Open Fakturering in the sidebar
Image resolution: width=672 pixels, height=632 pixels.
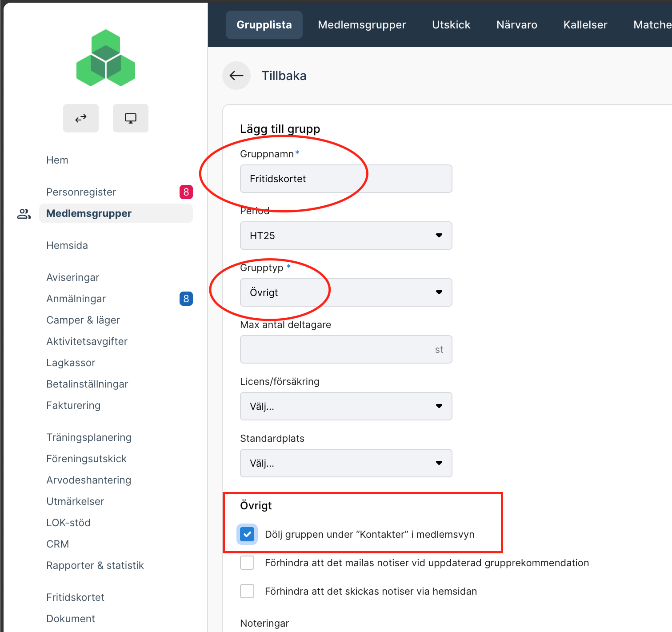click(x=73, y=405)
